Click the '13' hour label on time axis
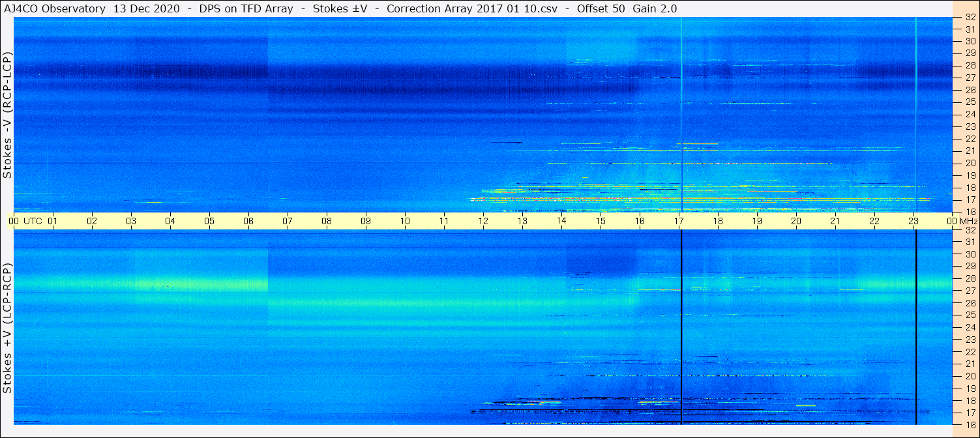Viewport: 980px width, 438px height. [x=522, y=221]
